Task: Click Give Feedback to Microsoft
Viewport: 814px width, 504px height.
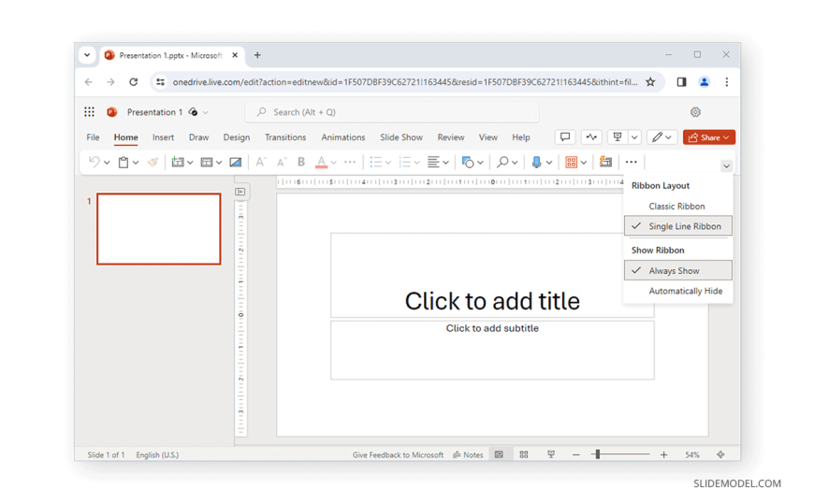Action: click(x=398, y=454)
